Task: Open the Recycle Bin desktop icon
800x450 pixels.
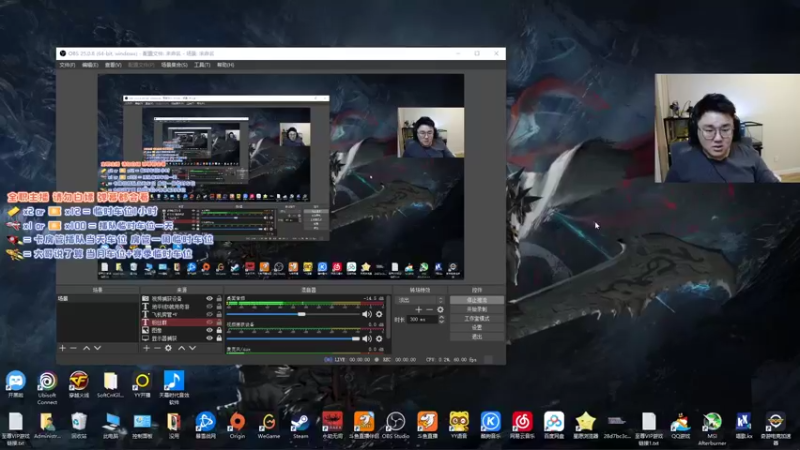Action: tap(79, 426)
